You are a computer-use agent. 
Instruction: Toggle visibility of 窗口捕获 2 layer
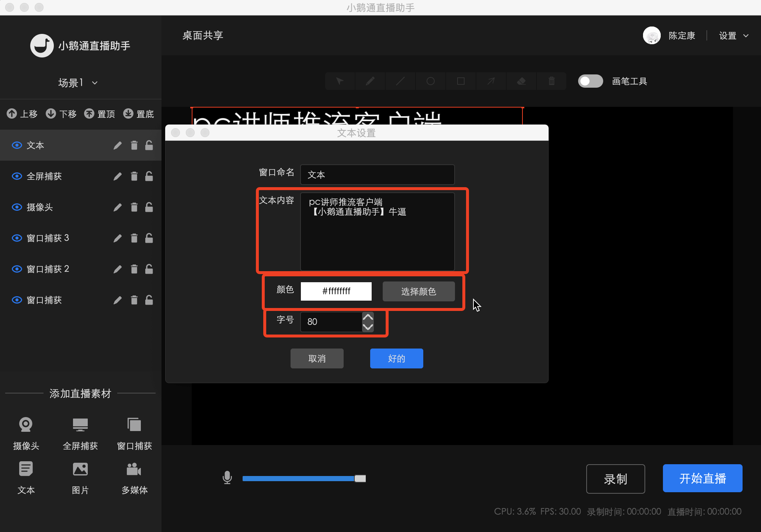click(x=17, y=269)
